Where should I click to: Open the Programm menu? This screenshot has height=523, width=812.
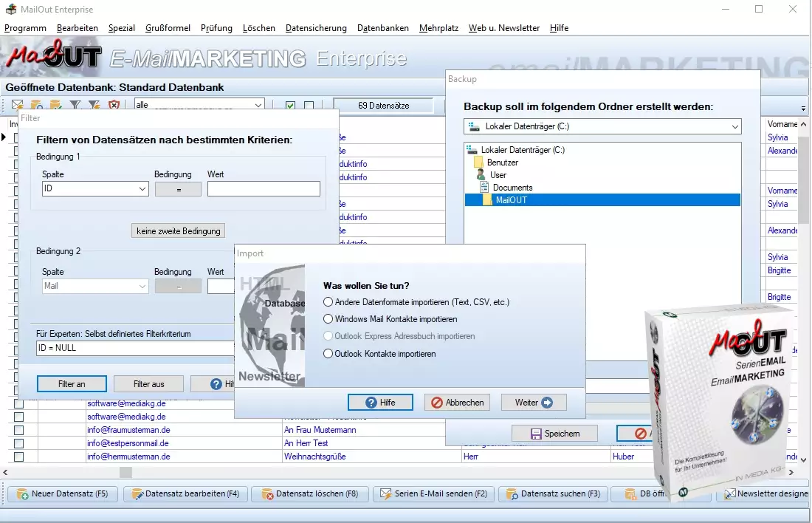tap(25, 28)
